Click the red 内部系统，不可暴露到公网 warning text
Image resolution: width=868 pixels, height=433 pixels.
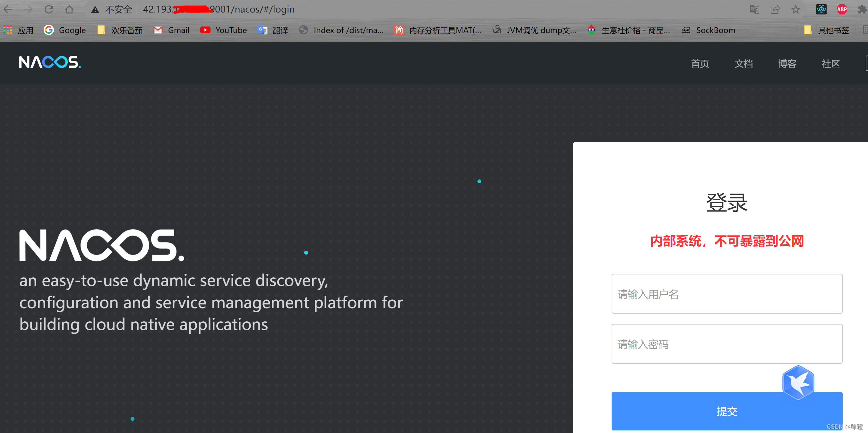pos(727,241)
